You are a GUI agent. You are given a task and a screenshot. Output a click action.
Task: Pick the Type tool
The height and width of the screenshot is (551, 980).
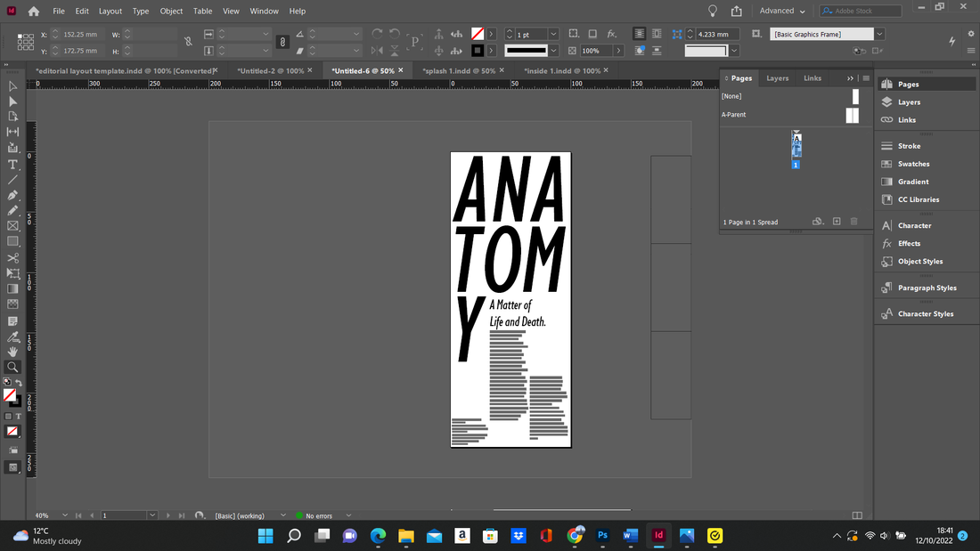(12, 165)
